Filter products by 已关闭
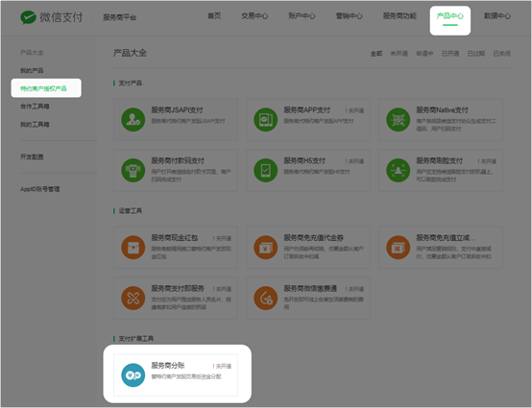 coord(502,54)
